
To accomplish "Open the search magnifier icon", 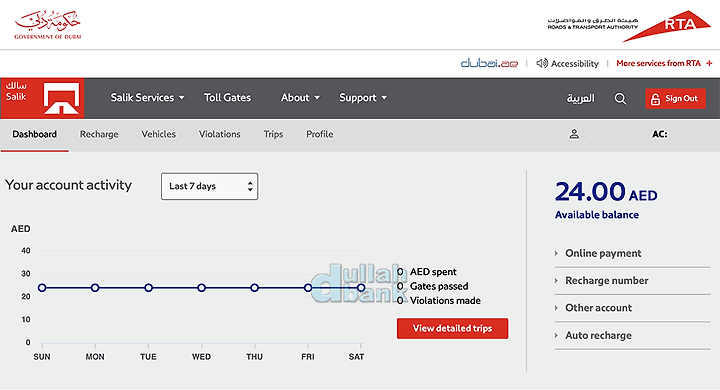I will (x=620, y=99).
